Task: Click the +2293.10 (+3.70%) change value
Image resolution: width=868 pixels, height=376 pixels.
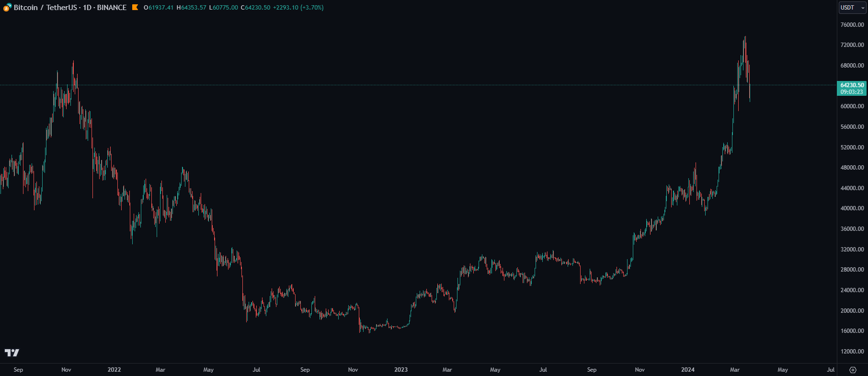Action: coord(298,8)
